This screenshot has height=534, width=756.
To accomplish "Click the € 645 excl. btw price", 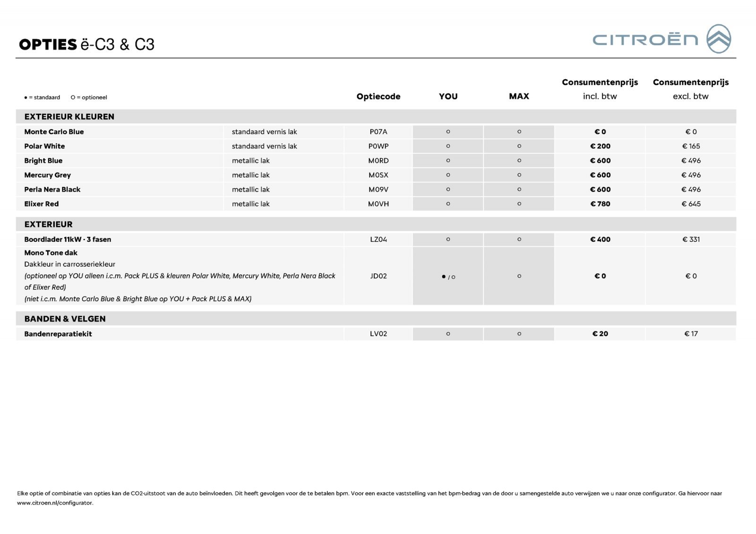I will point(691,204).
